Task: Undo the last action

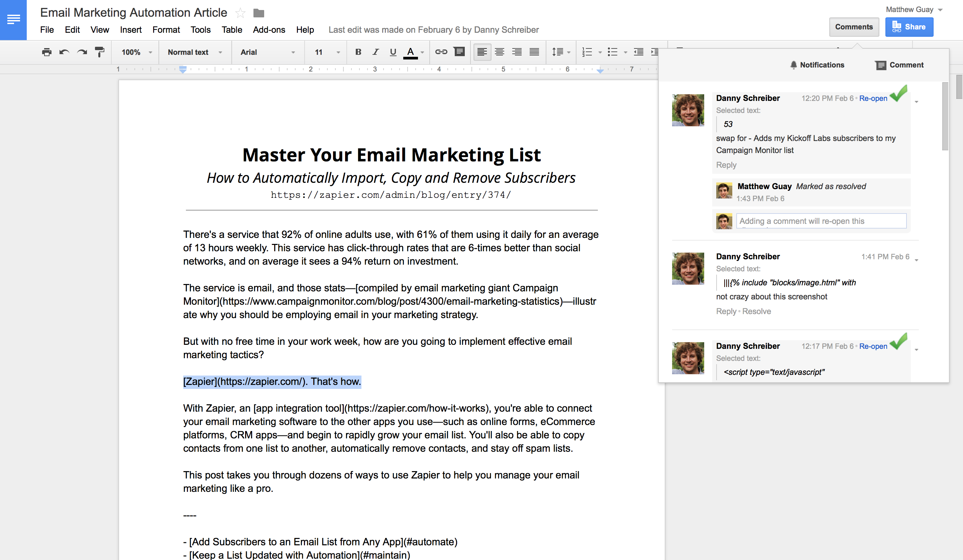Action: (64, 52)
